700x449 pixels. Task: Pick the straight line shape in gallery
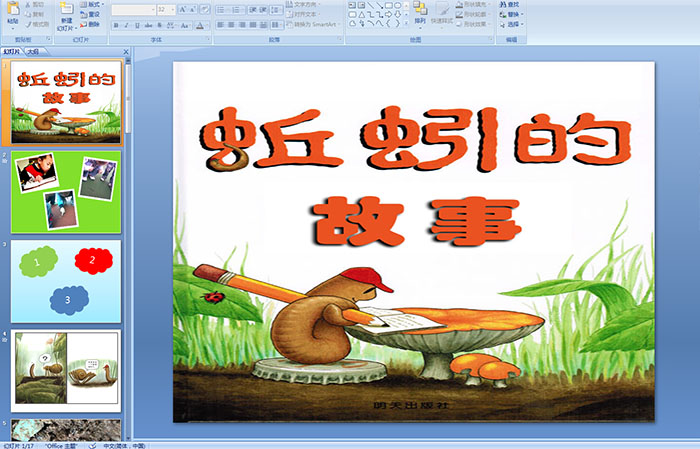(371, 5)
